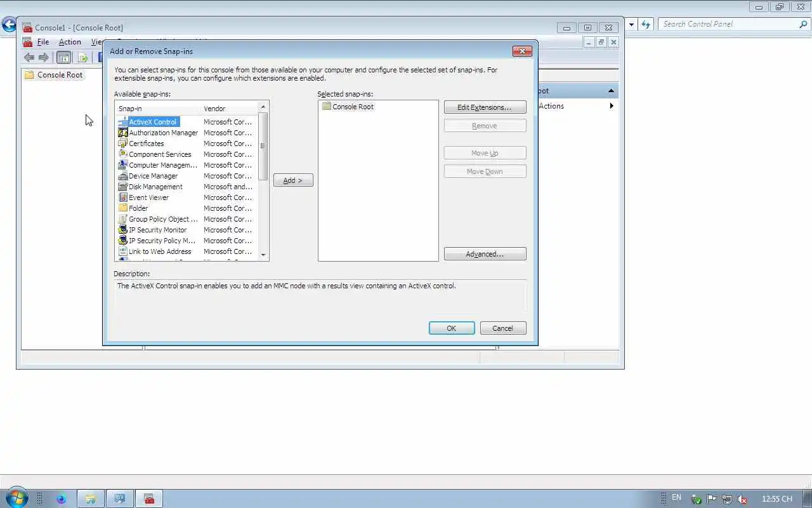Screen dimensions: 812x508
Task: Select the Folder snap-in icon
Action: 123,208
